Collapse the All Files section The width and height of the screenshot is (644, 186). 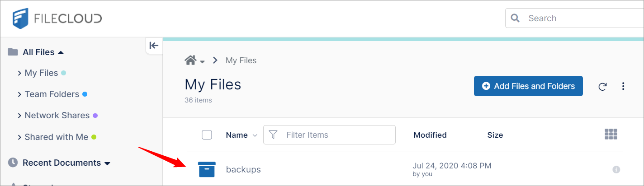point(61,52)
